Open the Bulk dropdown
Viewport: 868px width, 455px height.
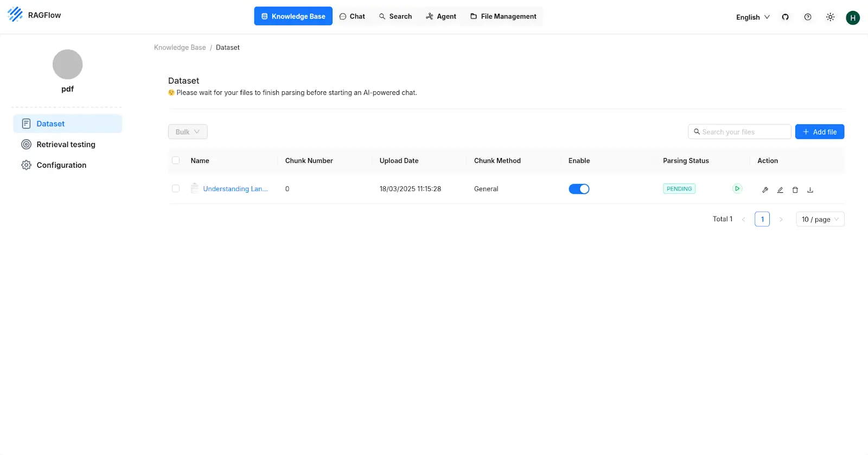click(188, 132)
